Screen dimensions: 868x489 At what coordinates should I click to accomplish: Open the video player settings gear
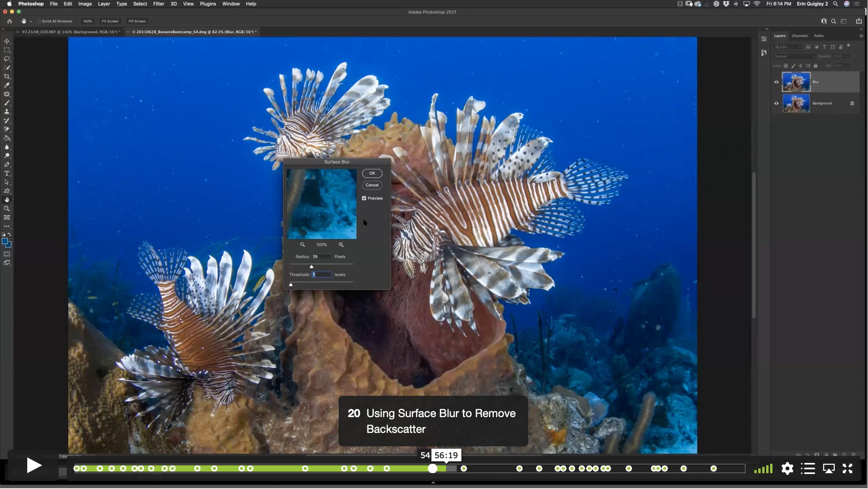[x=787, y=468]
